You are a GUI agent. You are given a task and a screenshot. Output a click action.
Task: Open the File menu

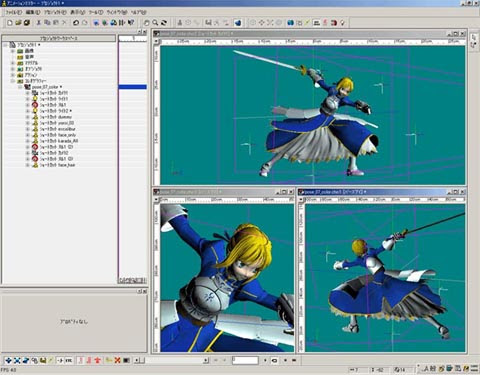(x=14, y=12)
